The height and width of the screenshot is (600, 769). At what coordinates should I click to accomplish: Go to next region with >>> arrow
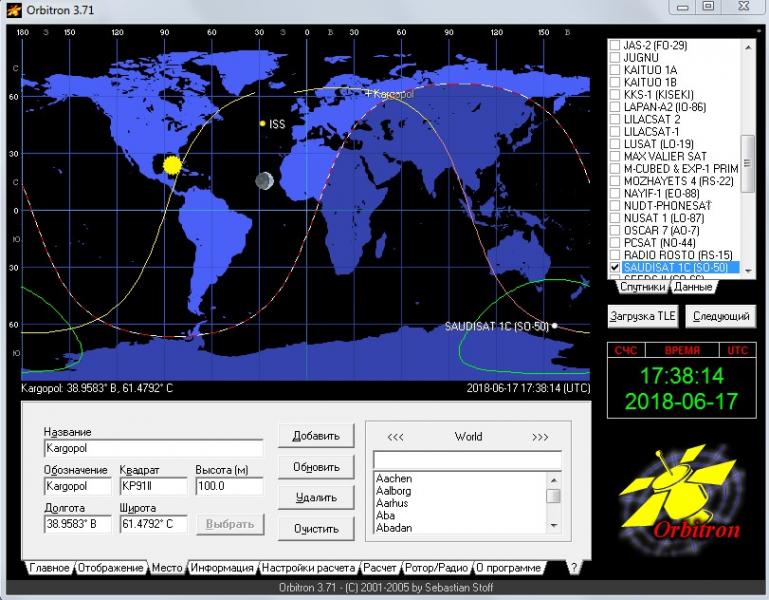(540, 437)
